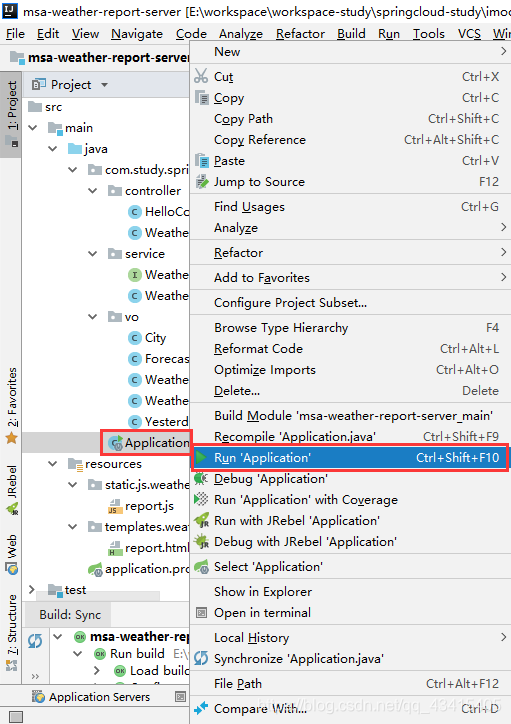This screenshot has width=511, height=724.
Task: Open the Project view dropdown arrow
Action: pos(104,85)
